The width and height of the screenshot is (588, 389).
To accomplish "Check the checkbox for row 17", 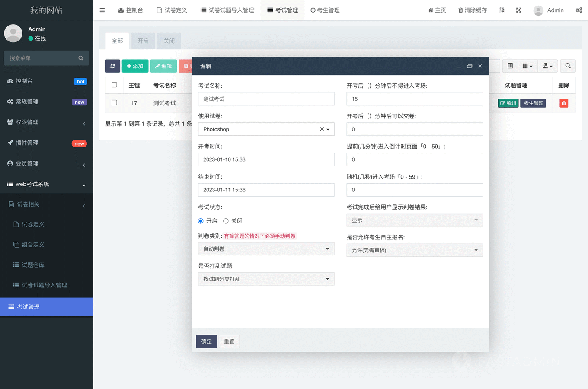I will [x=114, y=103].
